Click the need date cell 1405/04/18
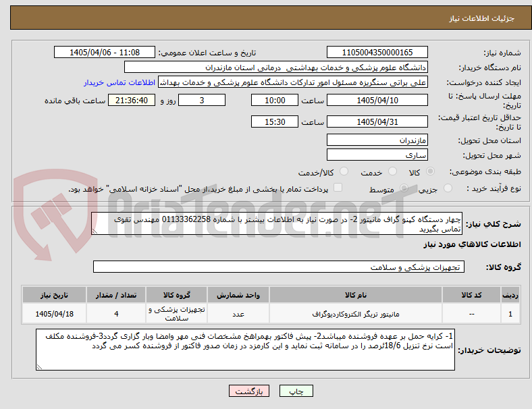532x409 pixels. tap(54, 314)
